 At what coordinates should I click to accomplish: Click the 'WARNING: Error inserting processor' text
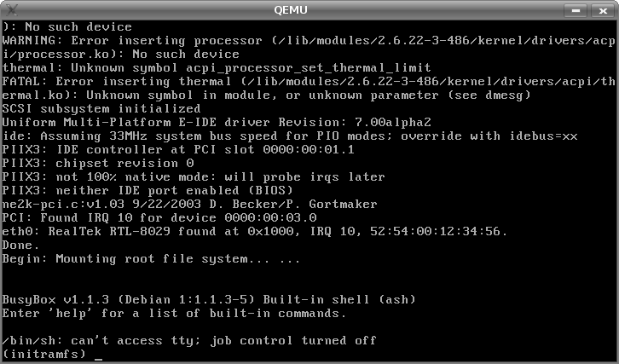pyautogui.click(x=132, y=40)
